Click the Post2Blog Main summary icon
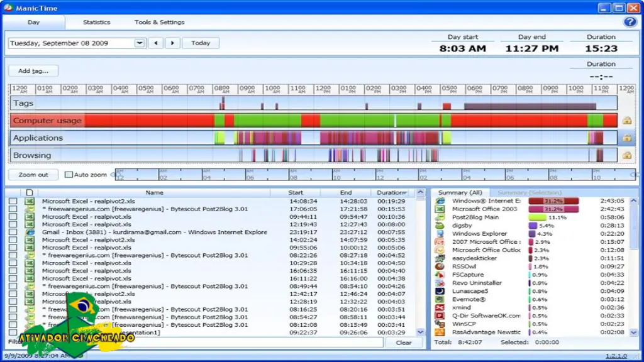This screenshot has height=362, width=644. (440, 217)
